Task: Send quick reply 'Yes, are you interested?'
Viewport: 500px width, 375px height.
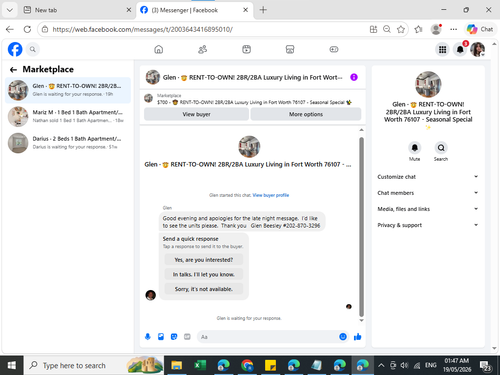Action: [204, 260]
